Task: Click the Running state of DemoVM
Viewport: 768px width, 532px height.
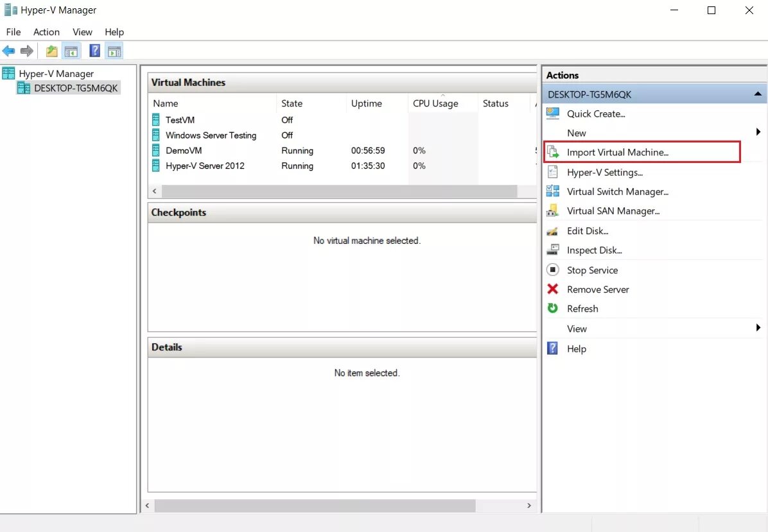Action: pyautogui.click(x=297, y=150)
